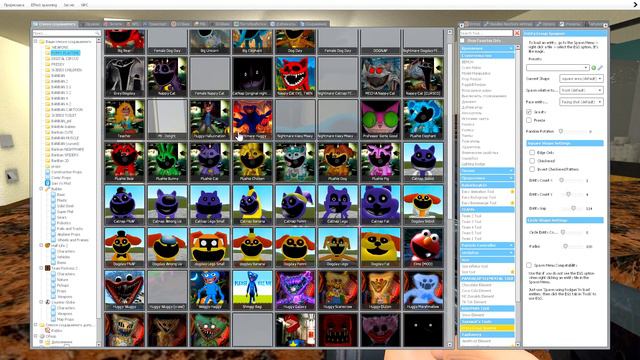Open the NPC menu in top bar
Viewport: 640px width, 360px height.
[x=84, y=5]
